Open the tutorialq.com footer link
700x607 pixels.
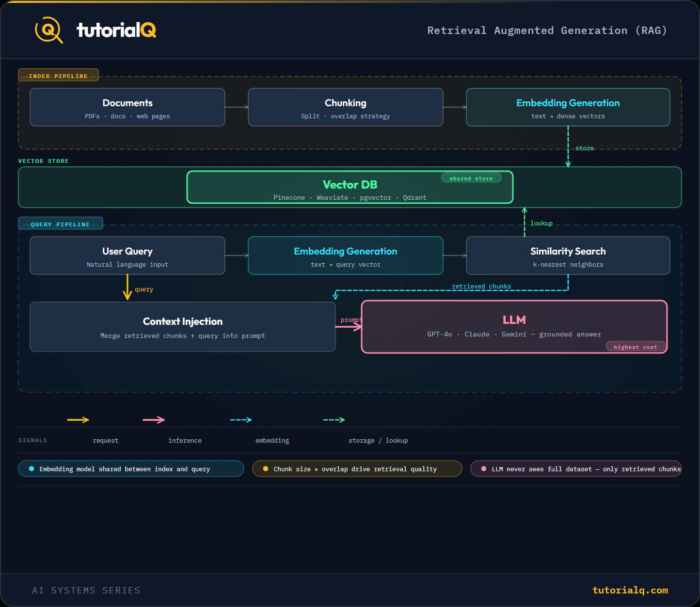click(x=630, y=590)
